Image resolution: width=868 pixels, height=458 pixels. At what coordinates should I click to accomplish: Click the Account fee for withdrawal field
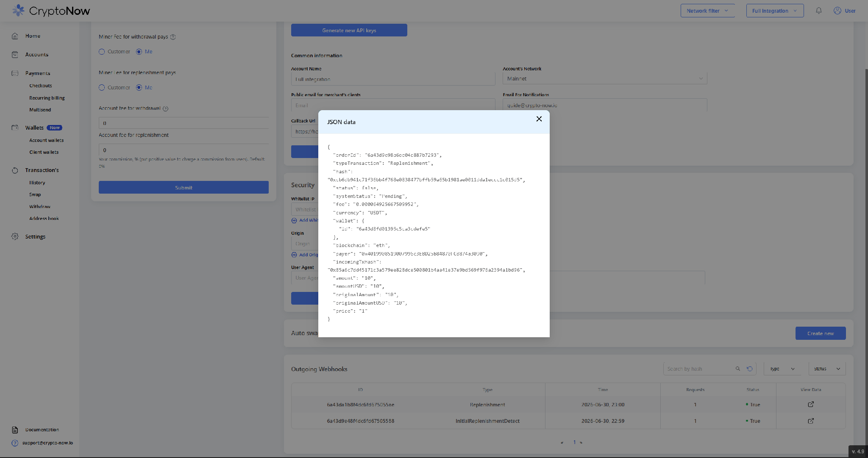pos(184,123)
